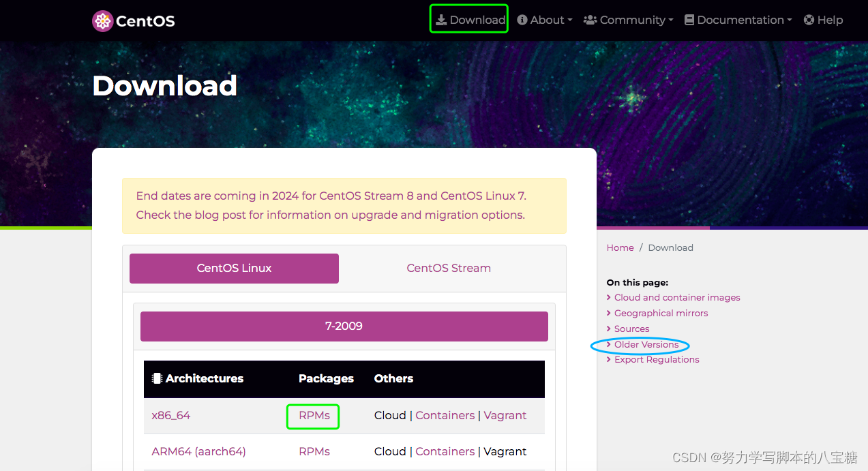Screen dimensions: 868x471
Task: Open RPMs link for x86_64
Action: pyautogui.click(x=314, y=415)
